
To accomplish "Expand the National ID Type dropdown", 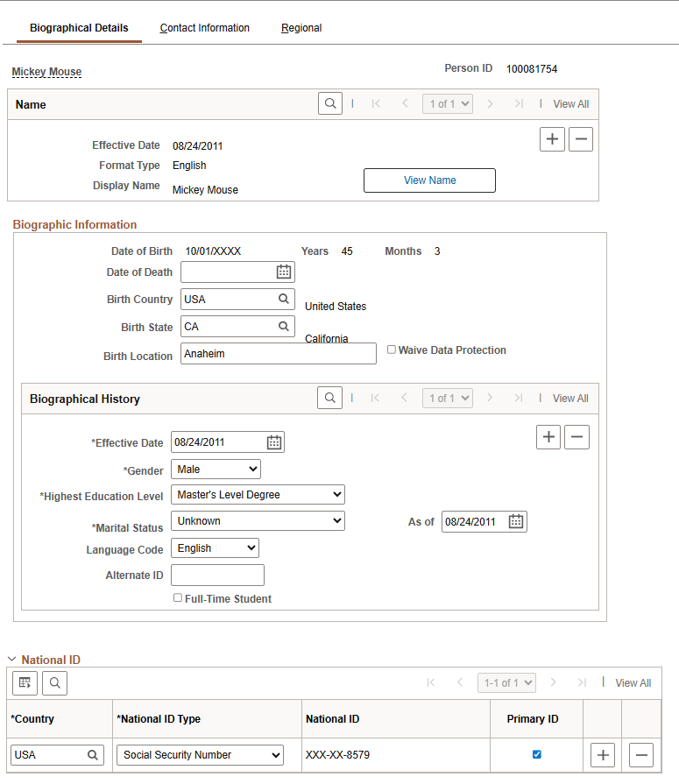I will coord(200,755).
